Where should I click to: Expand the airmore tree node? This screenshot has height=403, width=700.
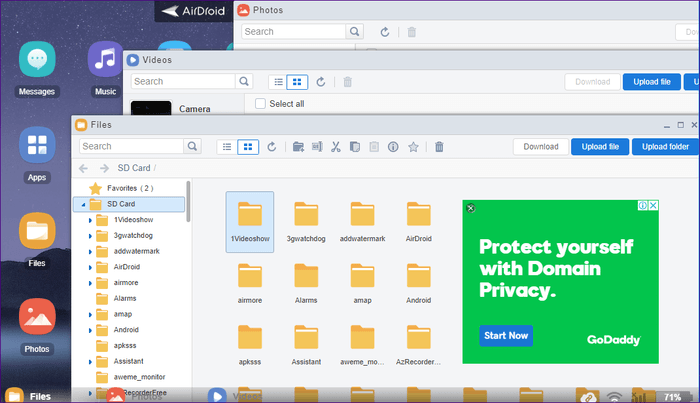coord(90,283)
